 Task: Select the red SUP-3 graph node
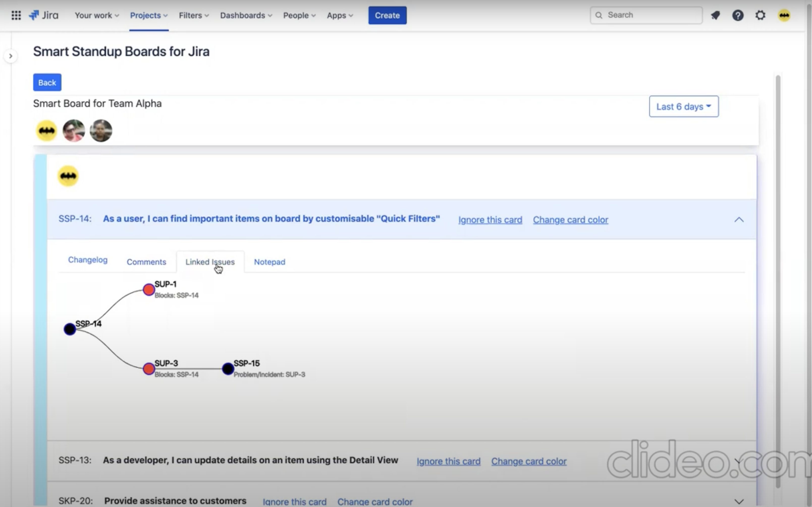coord(149,369)
